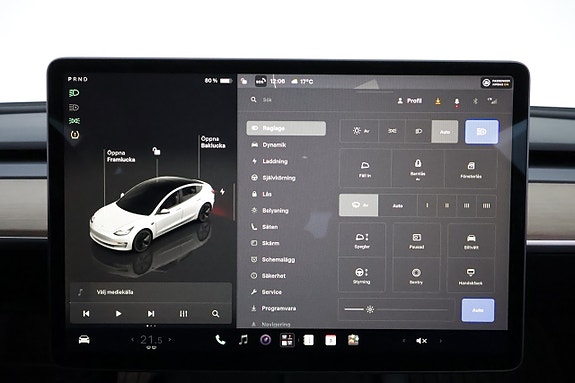Play media
575x383 pixels.
[x=118, y=314]
